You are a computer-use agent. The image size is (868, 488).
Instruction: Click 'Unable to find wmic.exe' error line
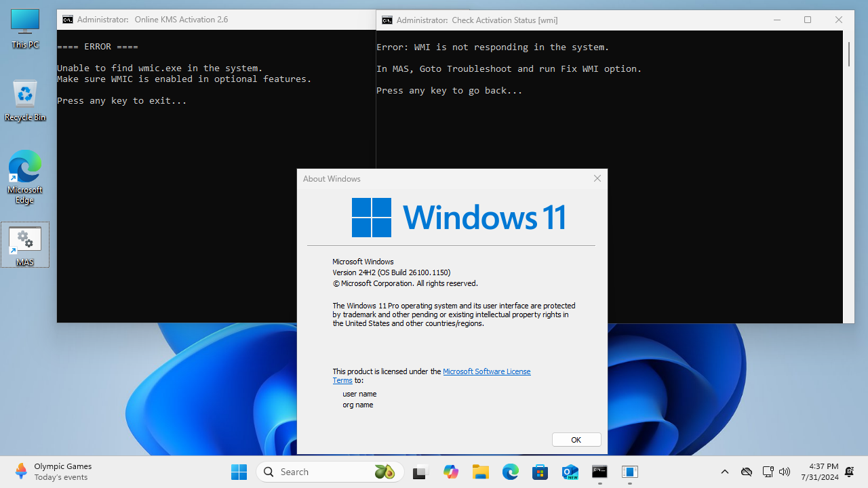click(x=160, y=68)
